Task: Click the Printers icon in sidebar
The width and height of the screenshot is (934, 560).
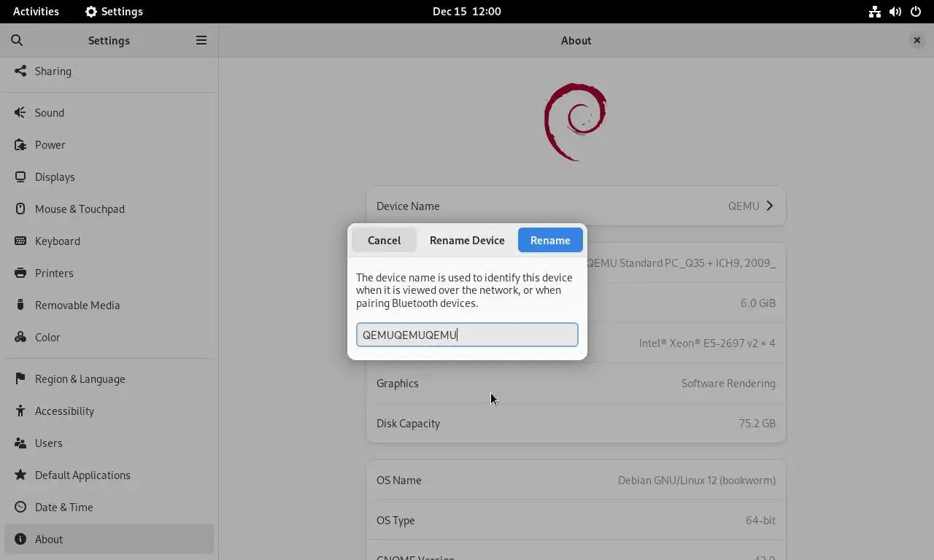Action: pyautogui.click(x=20, y=273)
